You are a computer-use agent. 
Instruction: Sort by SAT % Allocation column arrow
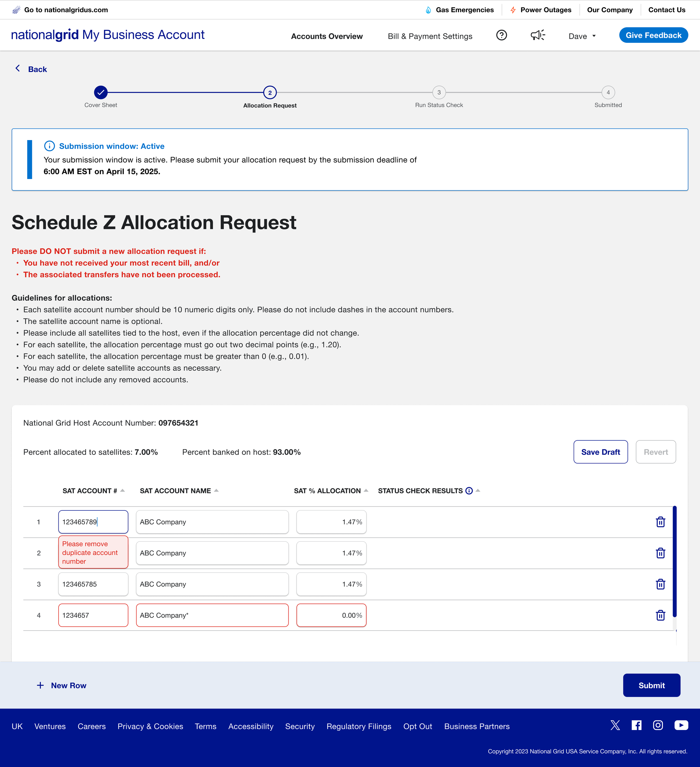pyautogui.click(x=366, y=491)
